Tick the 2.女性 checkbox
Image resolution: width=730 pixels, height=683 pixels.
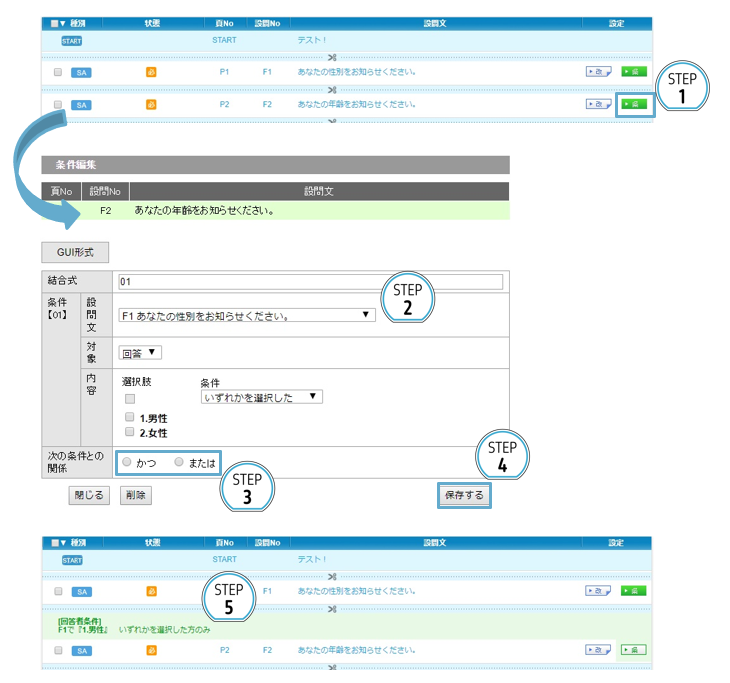130,433
